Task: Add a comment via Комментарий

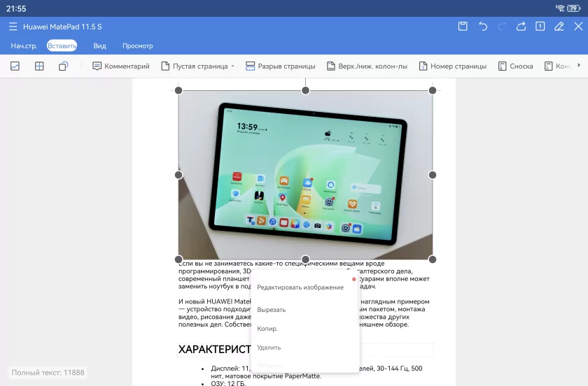Action: (x=120, y=66)
